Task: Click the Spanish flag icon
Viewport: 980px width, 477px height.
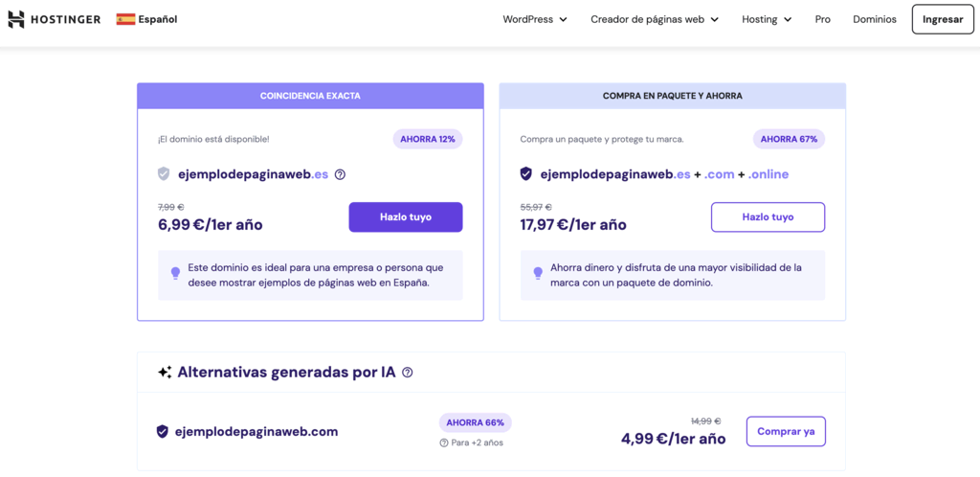Action: coord(125,19)
